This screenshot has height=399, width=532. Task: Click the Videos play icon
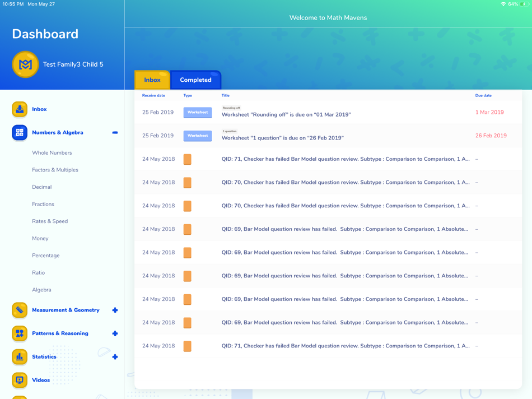coord(20,380)
